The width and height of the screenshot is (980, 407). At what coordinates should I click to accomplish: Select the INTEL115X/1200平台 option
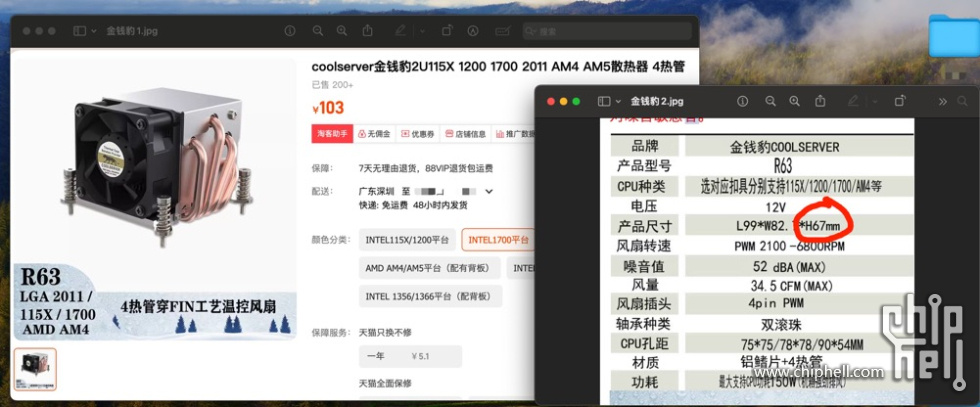(x=408, y=239)
